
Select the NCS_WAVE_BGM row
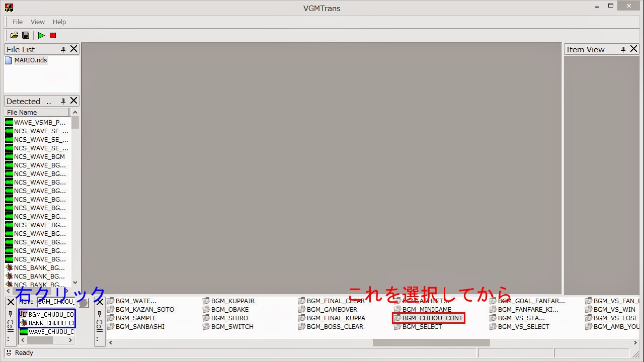point(39,156)
